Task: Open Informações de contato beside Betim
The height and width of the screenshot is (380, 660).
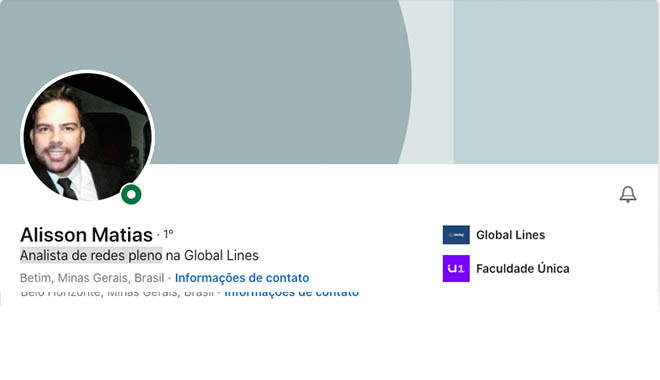Action: coord(242,278)
